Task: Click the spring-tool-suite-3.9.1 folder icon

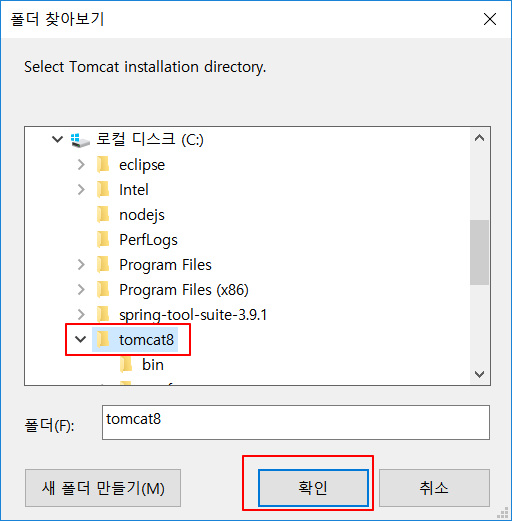Action: click(x=103, y=315)
